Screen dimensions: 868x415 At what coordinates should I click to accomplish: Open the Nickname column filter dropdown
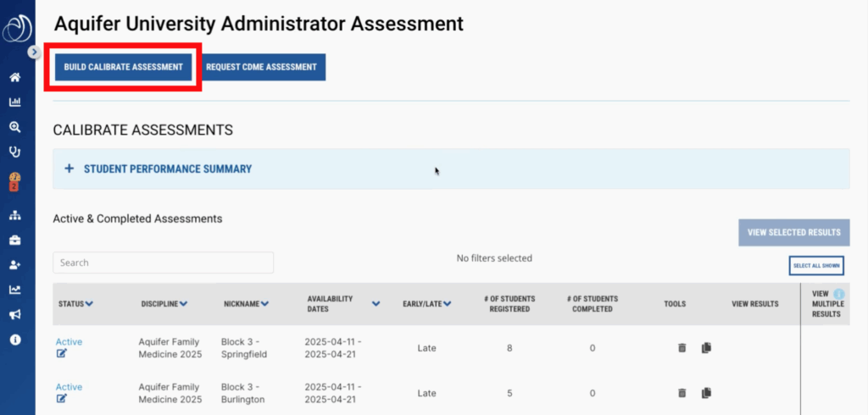pyautogui.click(x=265, y=304)
